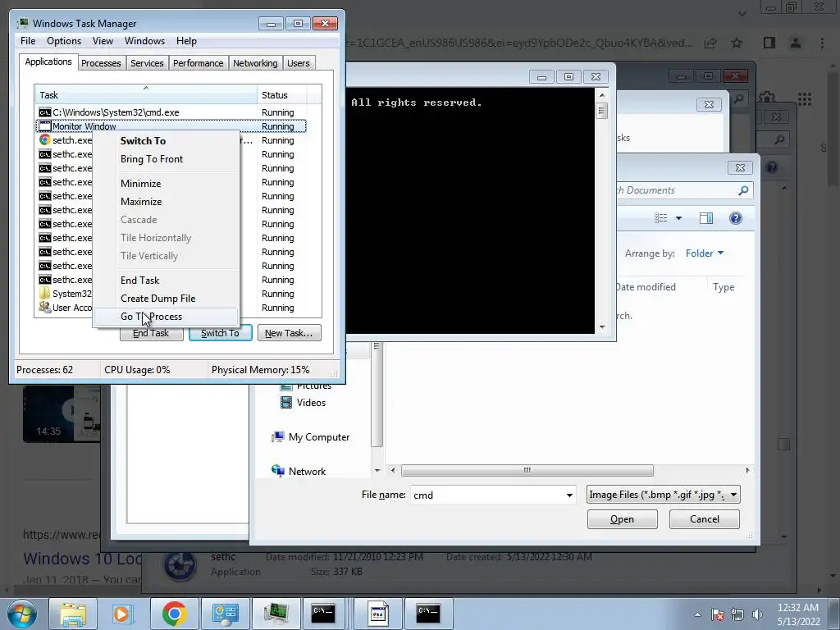Toggle the preview pane icon in file dialog

tap(706, 218)
